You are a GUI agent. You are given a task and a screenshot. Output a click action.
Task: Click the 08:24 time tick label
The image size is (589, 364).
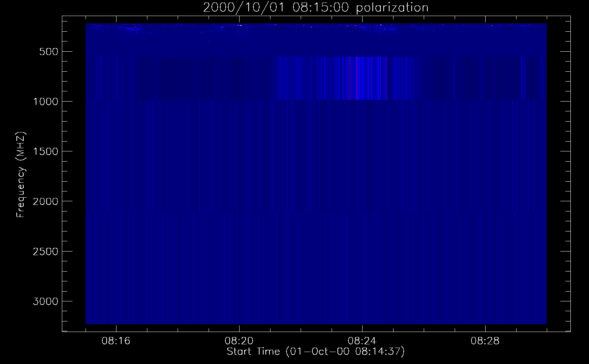[x=362, y=341]
